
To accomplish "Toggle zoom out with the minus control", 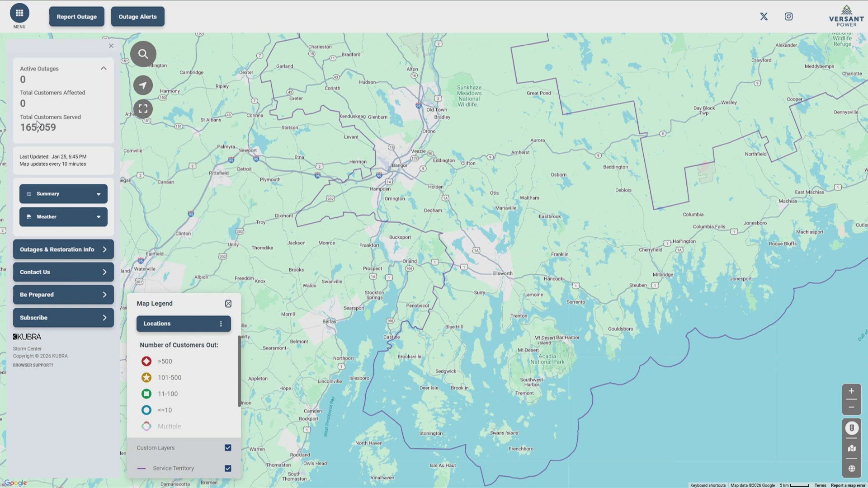I will click(x=851, y=407).
